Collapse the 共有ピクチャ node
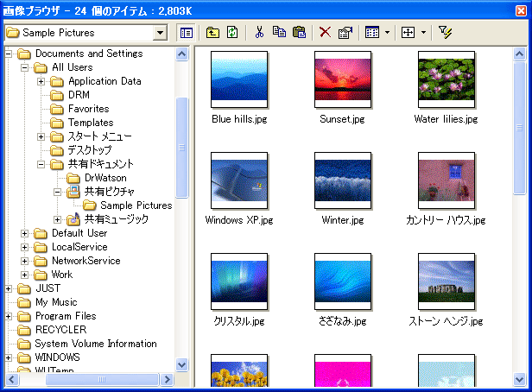Viewport: 532px width, 392px height. click(57, 193)
